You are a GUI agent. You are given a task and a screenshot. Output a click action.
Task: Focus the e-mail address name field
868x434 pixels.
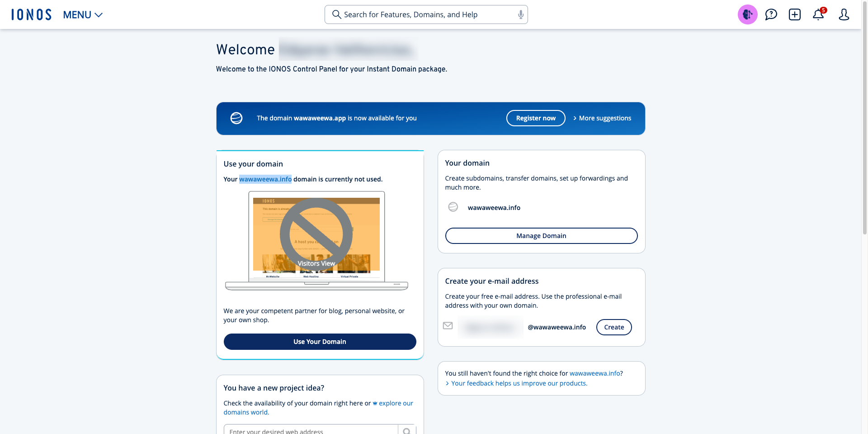(491, 327)
